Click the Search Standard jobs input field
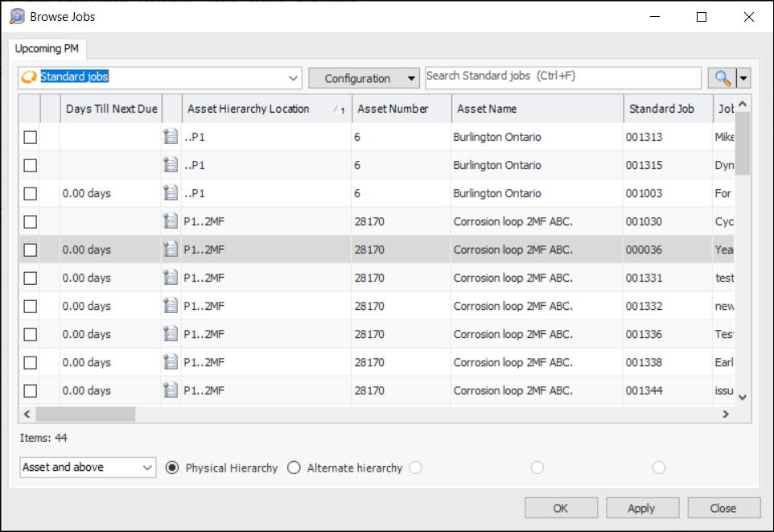 (562, 77)
